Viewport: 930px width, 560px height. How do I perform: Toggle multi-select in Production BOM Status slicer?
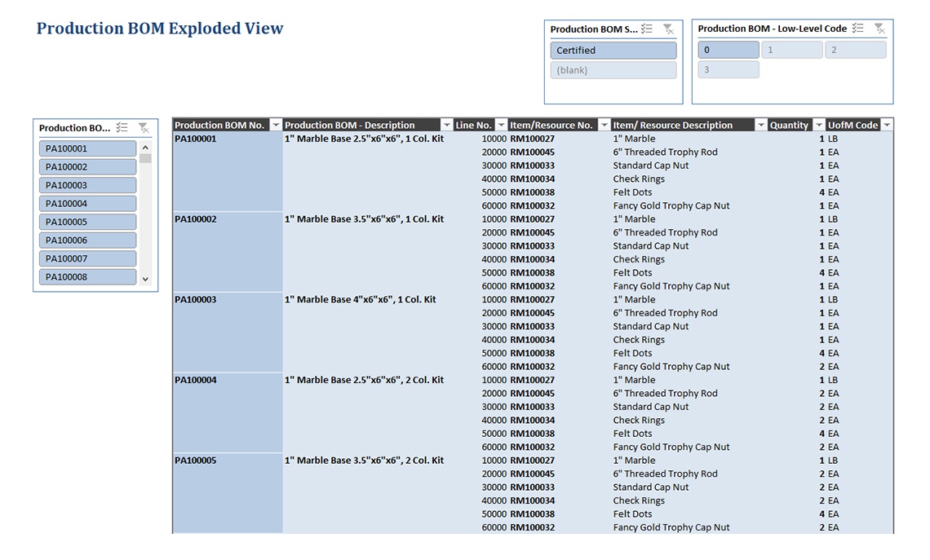point(646,29)
